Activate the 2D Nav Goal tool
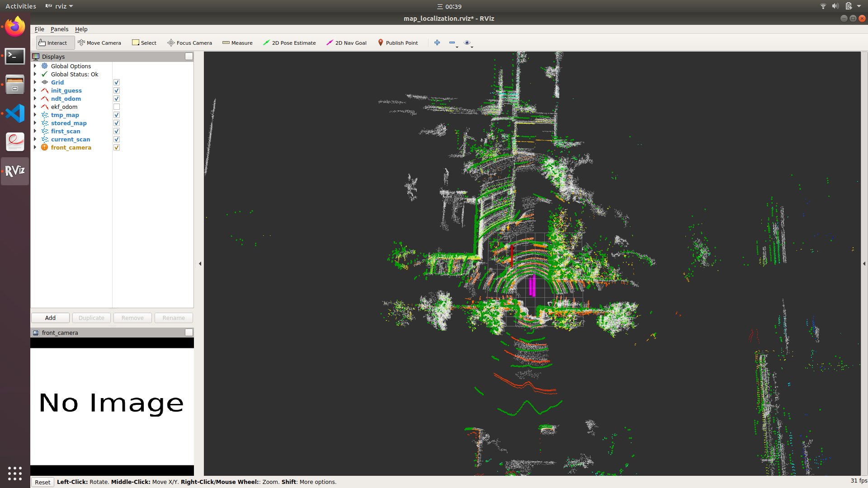The width and height of the screenshot is (868, 488). (x=346, y=42)
